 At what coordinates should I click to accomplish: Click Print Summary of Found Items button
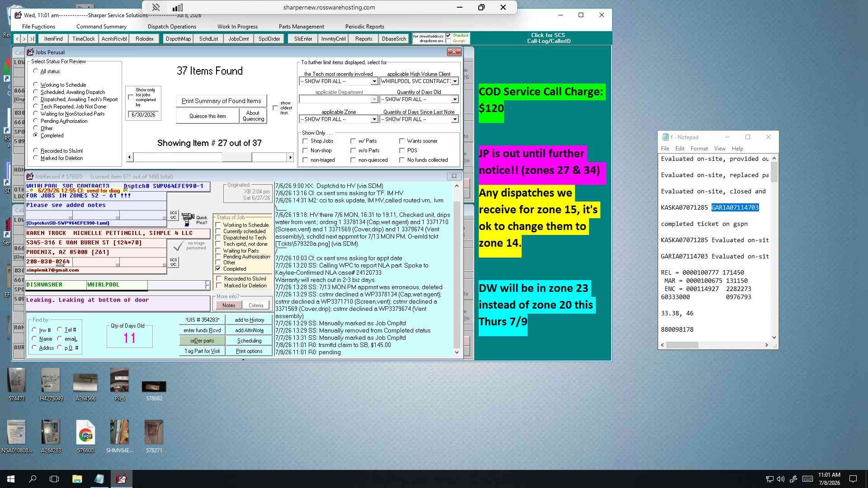coord(222,101)
